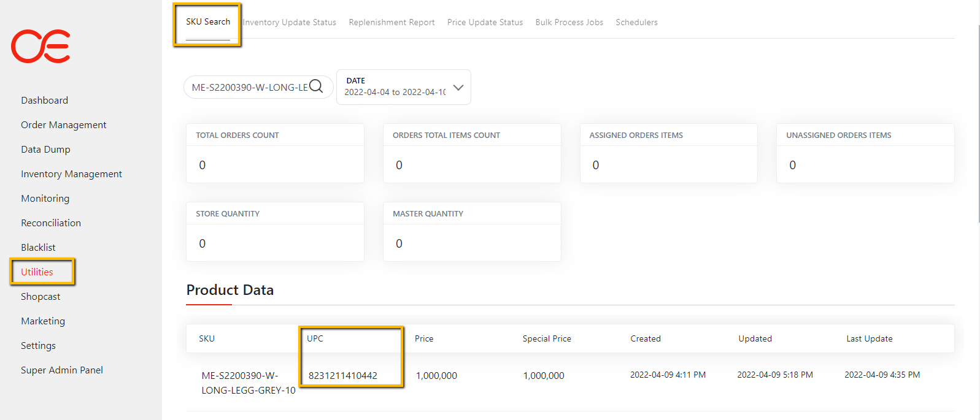Click the OE logo in the sidebar
This screenshot has width=980, height=420.
[x=41, y=46]
